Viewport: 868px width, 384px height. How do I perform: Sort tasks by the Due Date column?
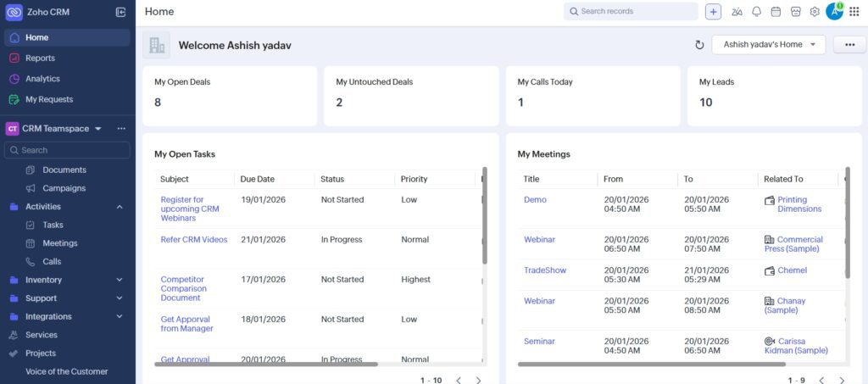[258, 179]
